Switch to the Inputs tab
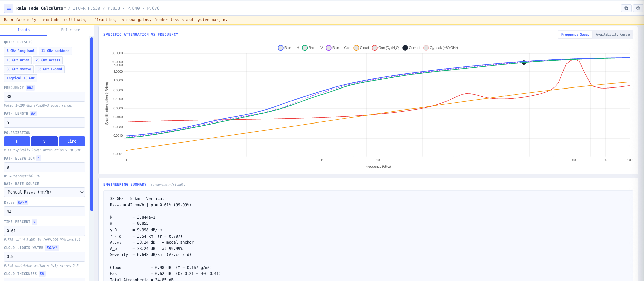Image resolution: width=644 pixels, height=281 pixels. [24, 30]
